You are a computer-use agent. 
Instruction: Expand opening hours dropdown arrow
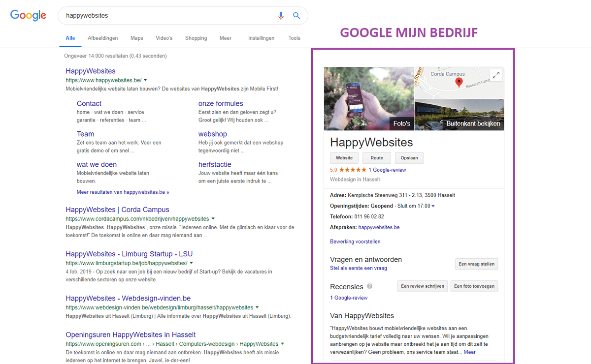click(x=433, y=206)
